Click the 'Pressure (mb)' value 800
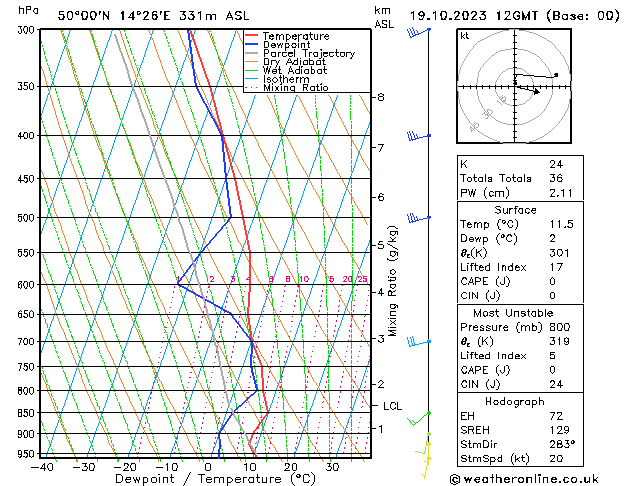This screenshot has height=486, width=629. (560, 327)
